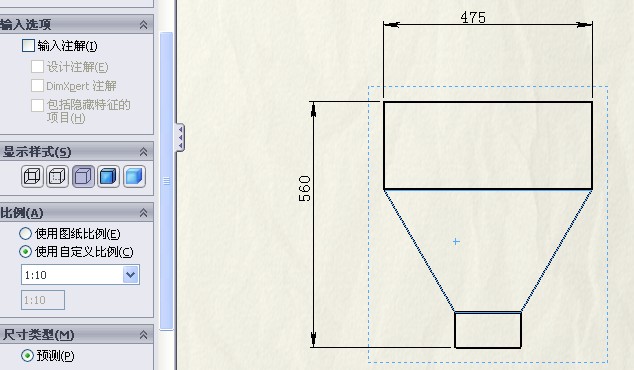Select Shaded display style icon
Image resolution: width=634 pixels, height=370 pixels.
pyautogui.click(x=134, y=177)
